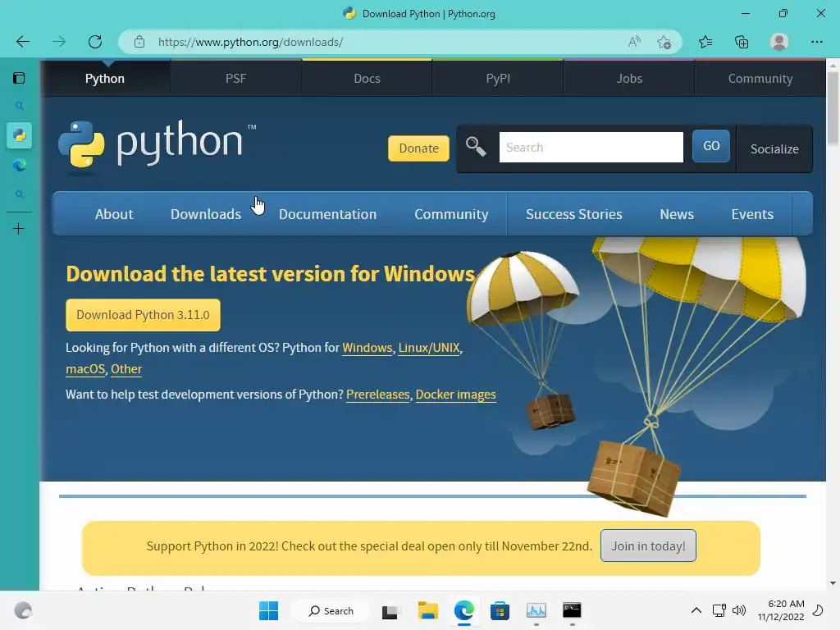This screenshot has width=840, height=630.
Task: Open the clock and date flyout
Action: (781, 610)
